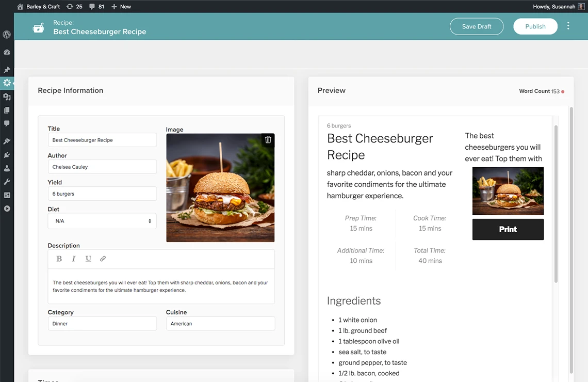This screenshot has height=382, width=588.
Task: Click the 'ground pepper, to taste' ingredient
Action: [372, 362]
